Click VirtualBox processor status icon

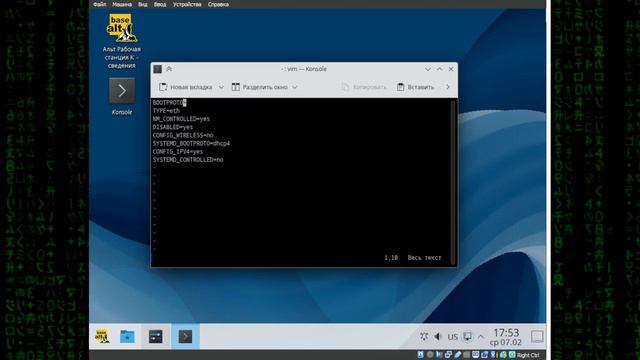coord(493,355)
